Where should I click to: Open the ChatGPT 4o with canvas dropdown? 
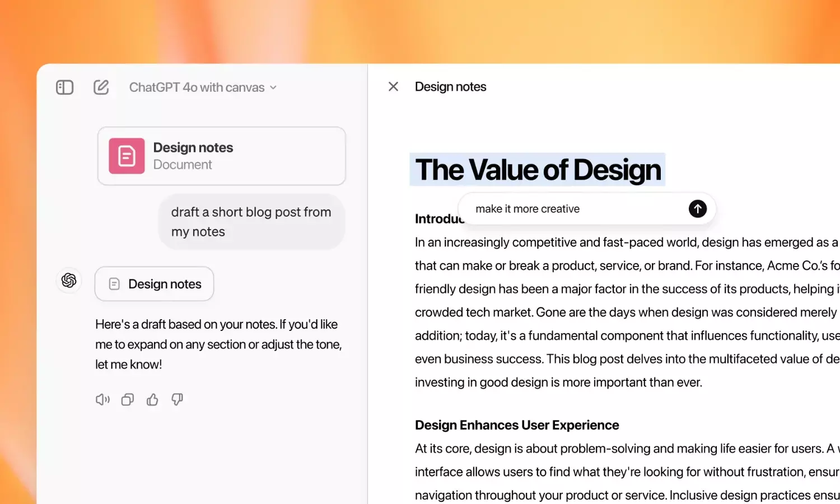pos(197,87)
